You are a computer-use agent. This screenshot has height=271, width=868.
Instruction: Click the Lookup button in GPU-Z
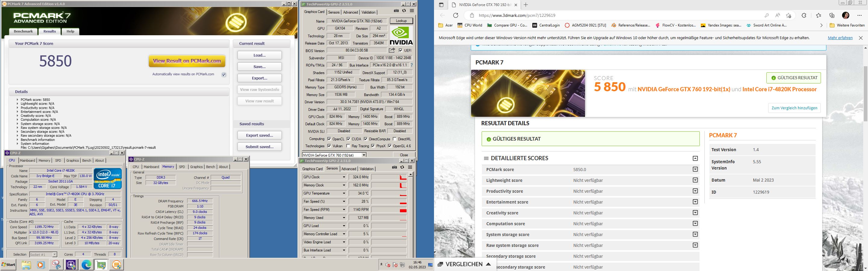pos(401,21)
